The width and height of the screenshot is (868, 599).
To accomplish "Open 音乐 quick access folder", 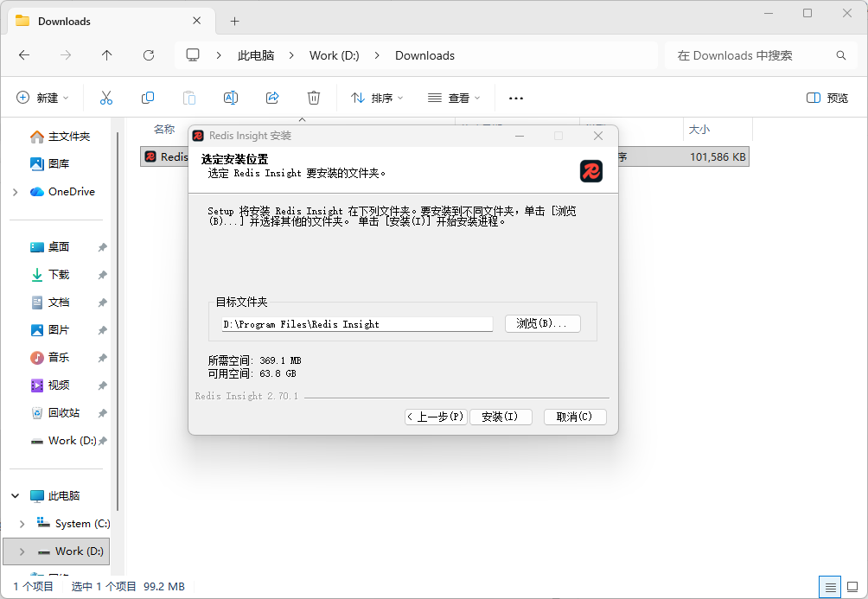I will pos(50,358).
